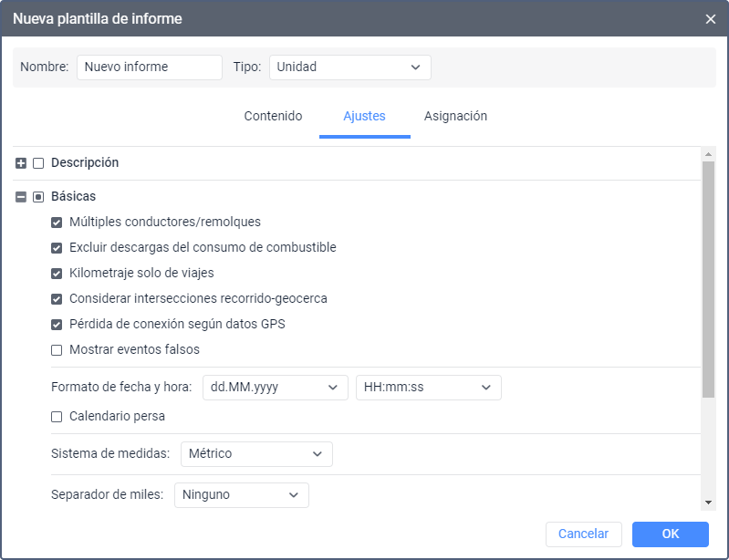Image resolution: width=729 pixels, height=560 pixels.
Task: Open the dd.MM.yyyy date format dropdown
Action: click(276, 388)
